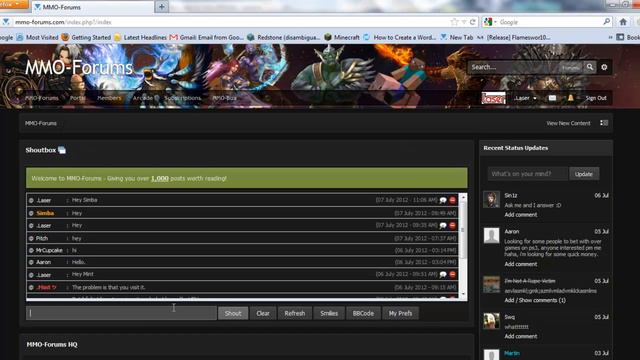Click the status icon beside Pitch shout
640x360 pixels.
pyautogui.click(x=31, y=238)
